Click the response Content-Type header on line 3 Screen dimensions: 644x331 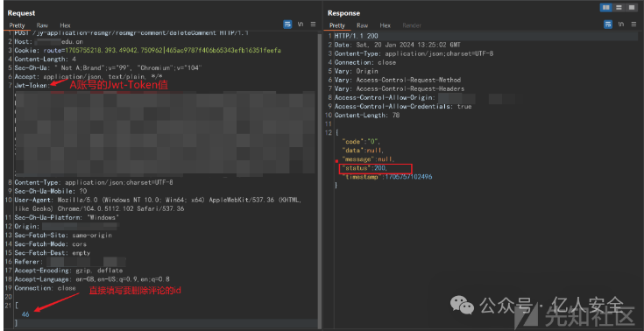coord(414,53)
